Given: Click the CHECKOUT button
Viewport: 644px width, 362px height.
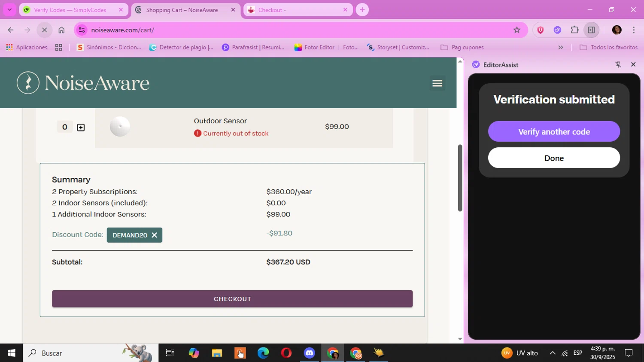Looking at the screenshot, I should (x=232, y=299).
